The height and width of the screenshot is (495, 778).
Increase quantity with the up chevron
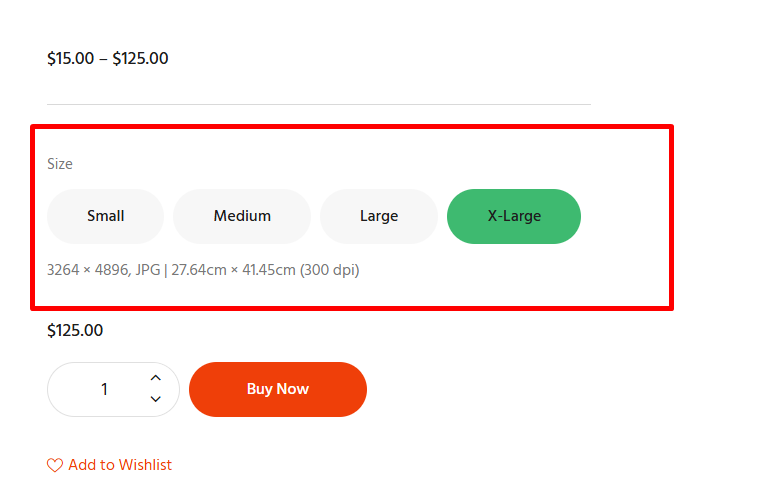(x=156, y=378)
